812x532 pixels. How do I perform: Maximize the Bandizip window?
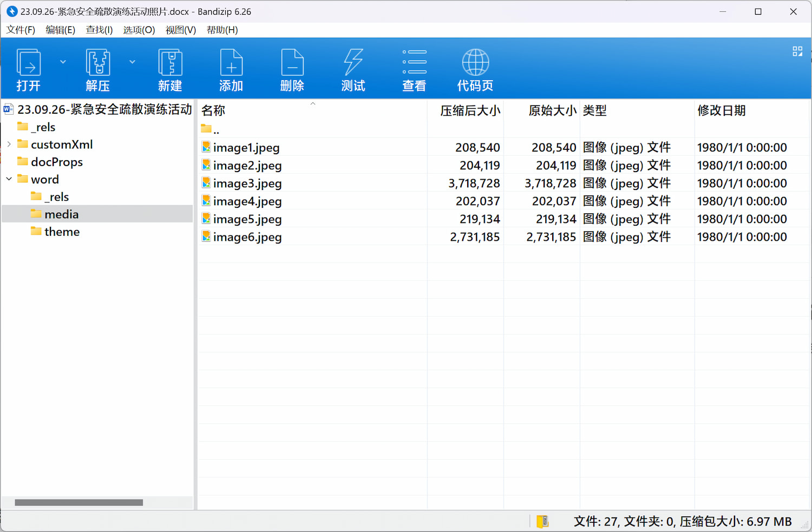click(758, 11)
